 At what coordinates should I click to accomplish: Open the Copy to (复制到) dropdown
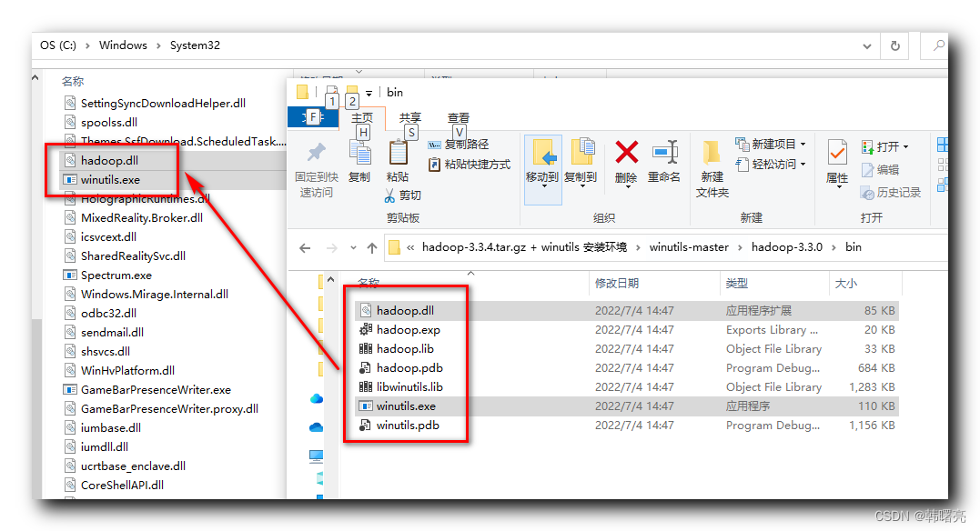[581, 186]
